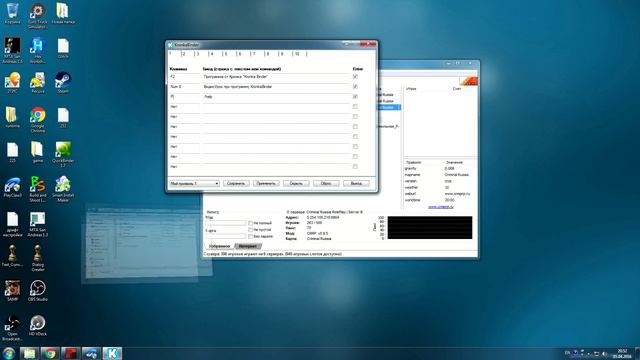Click the 'gravity' rule row
The width and height of the screenshot is (640, 360).
click(440, 168)
